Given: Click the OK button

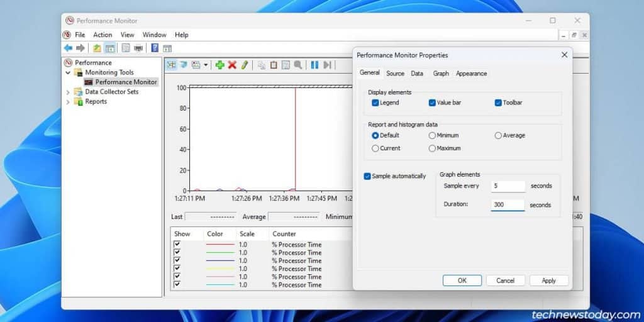Looking at the screenshot, I should tap(462, 280).
